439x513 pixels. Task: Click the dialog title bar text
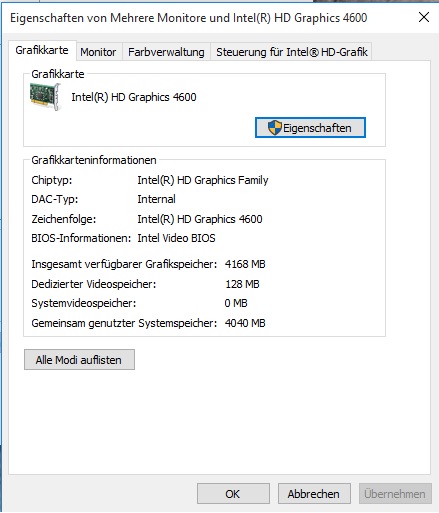pos(189,18)
